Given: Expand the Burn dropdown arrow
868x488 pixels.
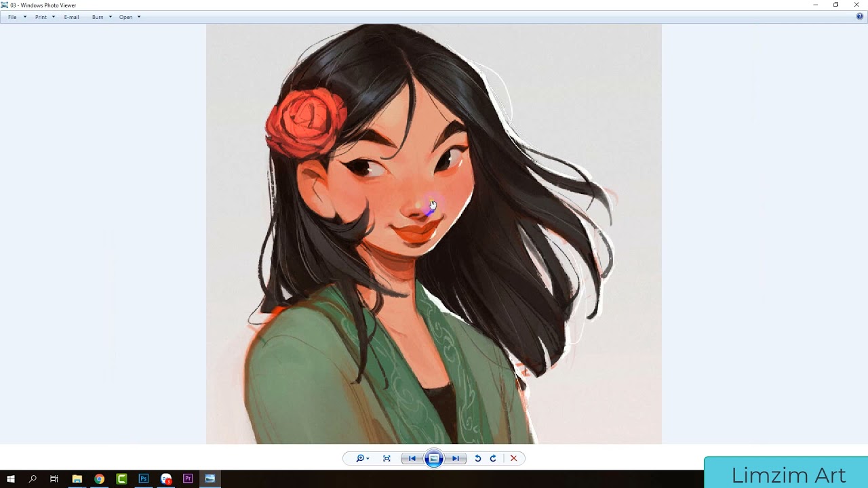Looking at the screenshot, I should [111, 17].
